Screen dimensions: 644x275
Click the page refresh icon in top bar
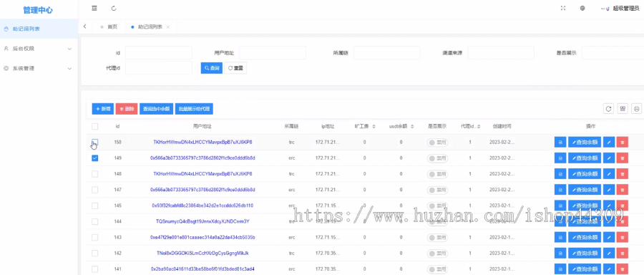click(114, 8)
